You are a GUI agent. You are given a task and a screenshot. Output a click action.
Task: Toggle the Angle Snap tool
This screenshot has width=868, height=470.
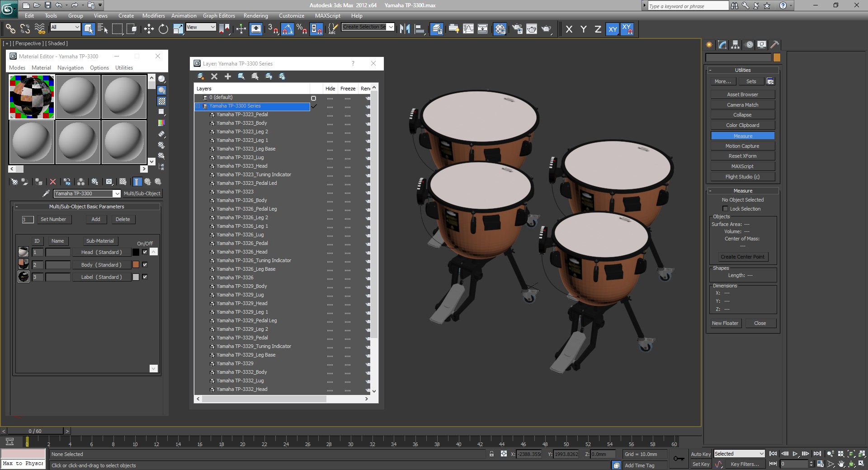pos(288,29)
